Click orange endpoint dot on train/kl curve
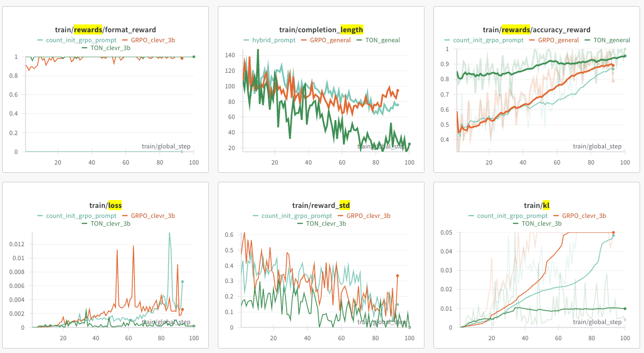The height and width of the screenshot is (353, 644). (x=613, y=232)
